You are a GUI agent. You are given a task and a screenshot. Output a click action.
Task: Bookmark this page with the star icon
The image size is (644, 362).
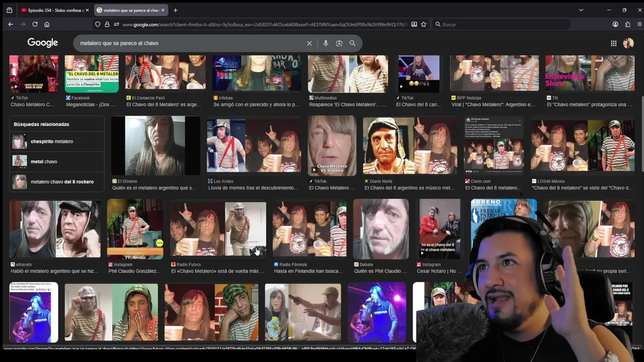[424, 24]
